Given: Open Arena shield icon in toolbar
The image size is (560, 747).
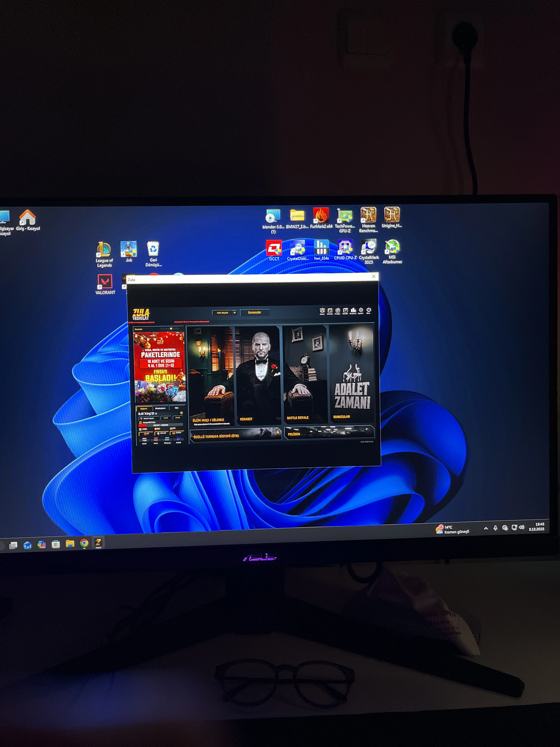Looking at the screenshot, I should (x=322, y=311).
